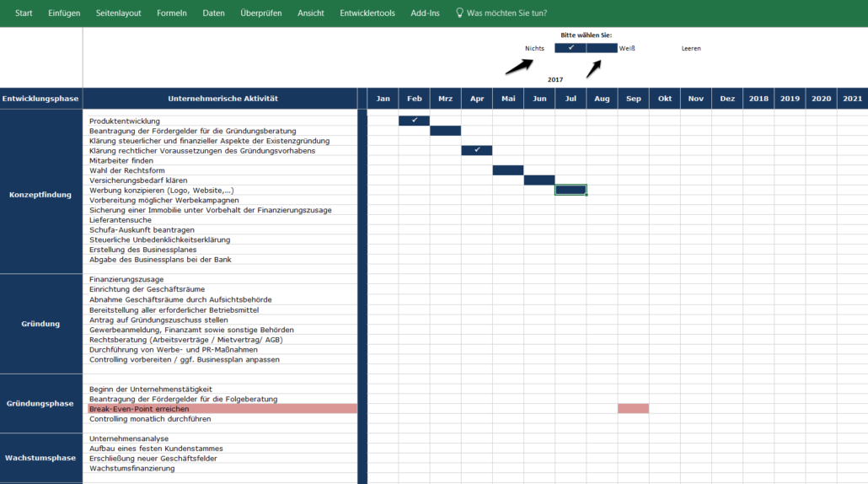The height and width of the screenshot is (484, 868).
Task: Click the Leeren button
Action: (691, 48)
